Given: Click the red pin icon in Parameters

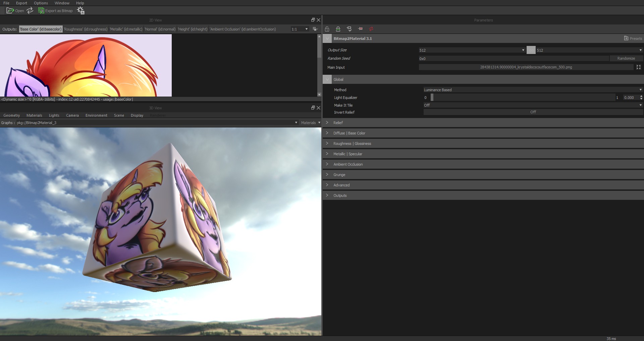Looking at the screenshot, I should click(360, 29).
